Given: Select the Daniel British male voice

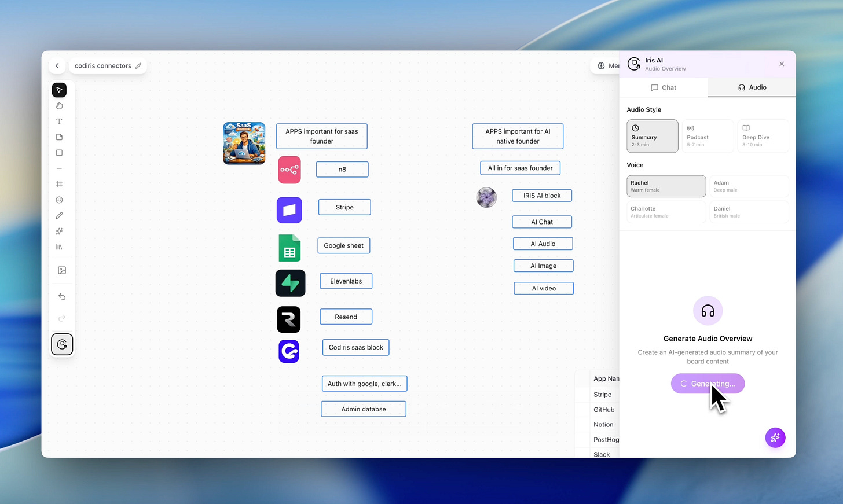Looking at the screenshot, I should pos(749,212).
